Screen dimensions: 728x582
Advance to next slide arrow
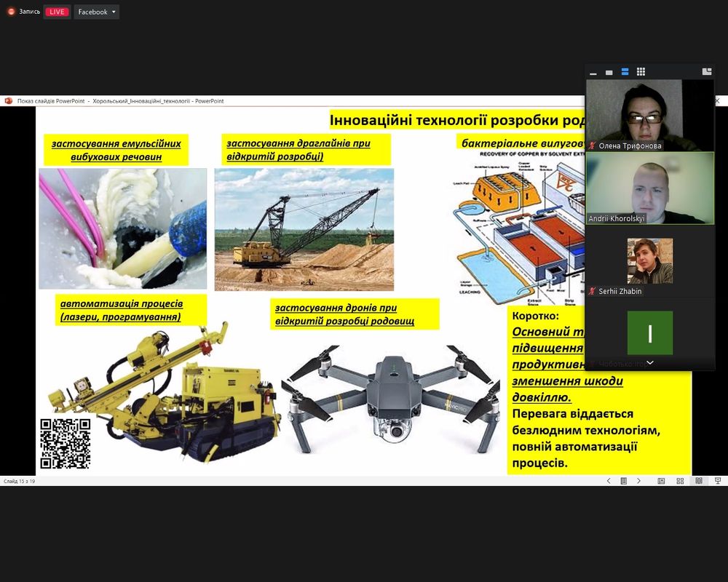(639, 481)
